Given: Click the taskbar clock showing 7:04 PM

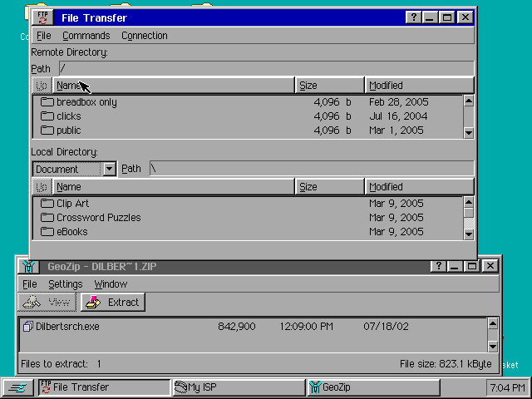Looking at the screenshot, I should (508, 387).
